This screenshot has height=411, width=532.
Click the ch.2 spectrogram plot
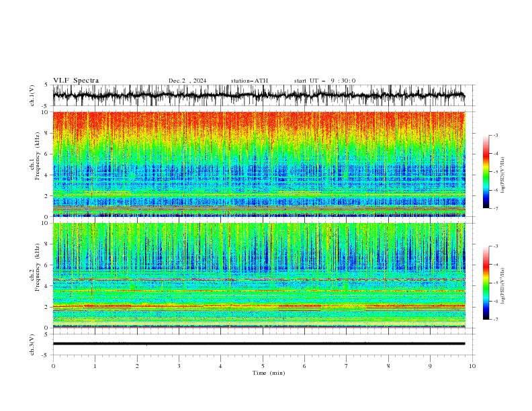(x=259, y=275)
